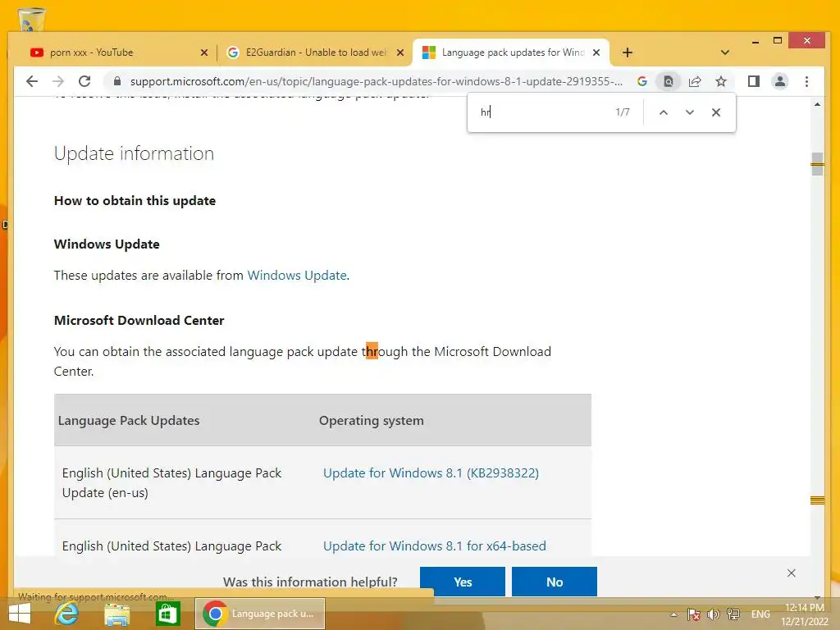The image size is (840, 630).
Task: Expand the tab search dropdown arrow
Action: click(x=725, y=52)
